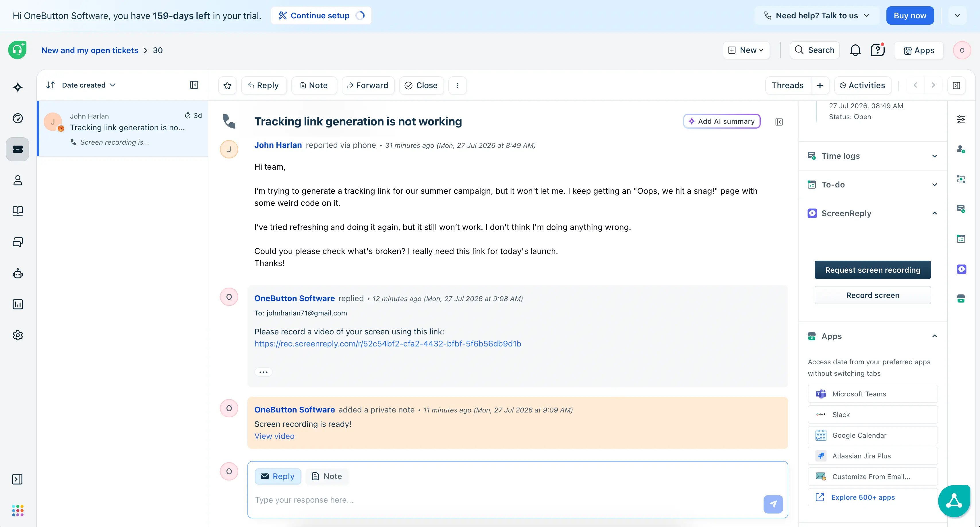Open the ticket more options kebab menu
The height and width of the screenshot is (527, 980).
[x=457, y=85]
